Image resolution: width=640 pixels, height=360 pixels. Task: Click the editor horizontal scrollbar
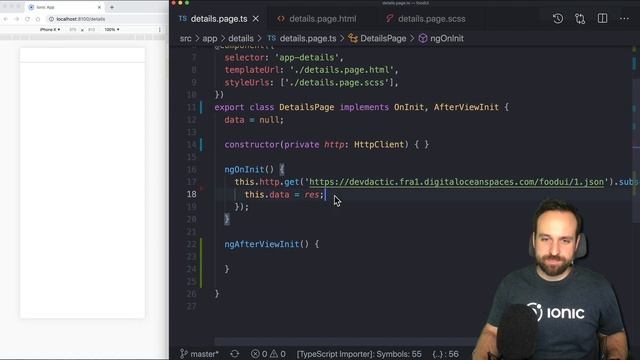[x=345, y=341]
